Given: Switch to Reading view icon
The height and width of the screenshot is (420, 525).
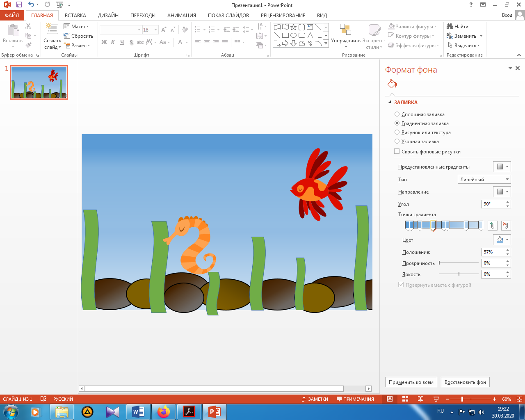Looking at the screenshot, I should [x=420, y=399].
